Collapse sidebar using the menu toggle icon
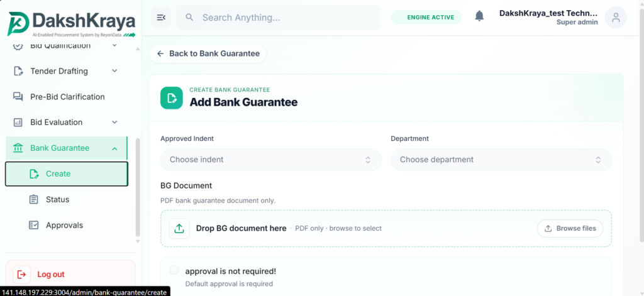644x296 pixels. [162, 17]
